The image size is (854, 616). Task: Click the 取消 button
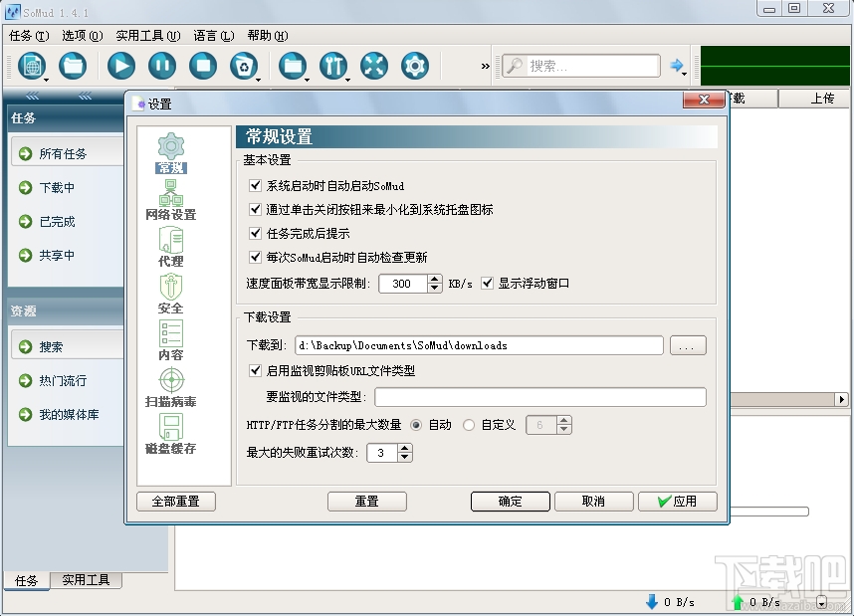(593, 502)
